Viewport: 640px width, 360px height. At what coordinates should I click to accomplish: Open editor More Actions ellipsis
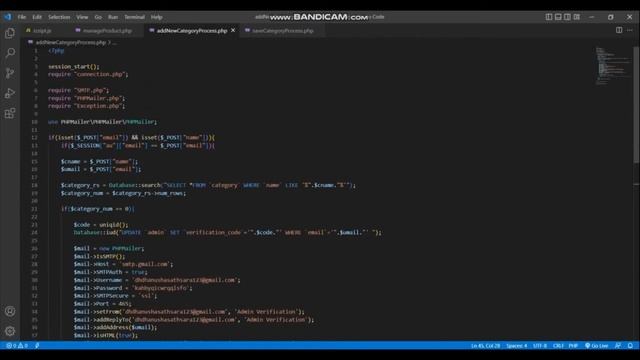tap(630, 30)
